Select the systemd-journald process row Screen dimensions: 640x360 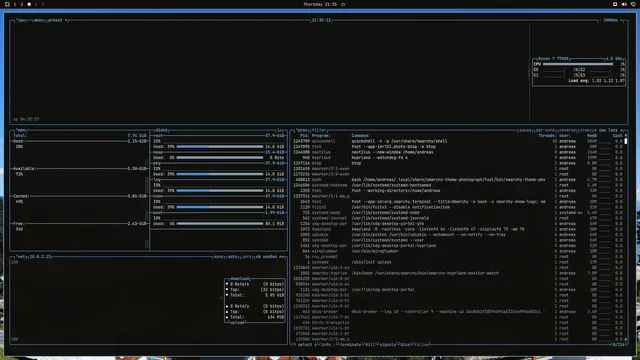coord(458,218)
